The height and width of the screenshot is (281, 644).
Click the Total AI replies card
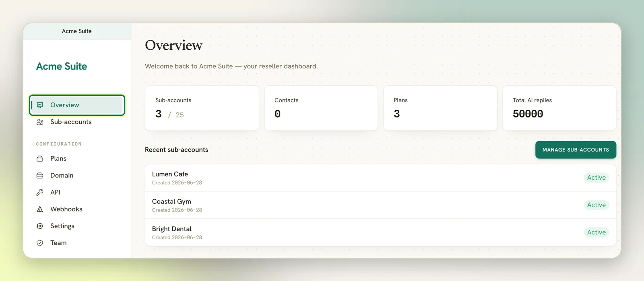coord(559,108)
